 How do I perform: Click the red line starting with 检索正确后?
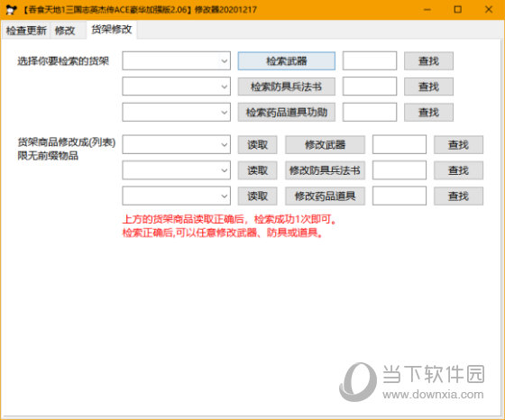223,233
